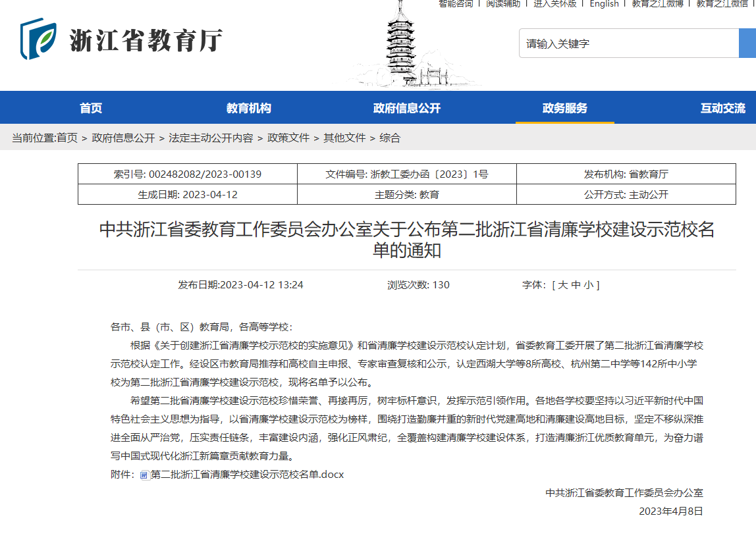
Task: Click the signature 中共浙江省委教育工作委员会办公室
Action: tap(624, 493)
